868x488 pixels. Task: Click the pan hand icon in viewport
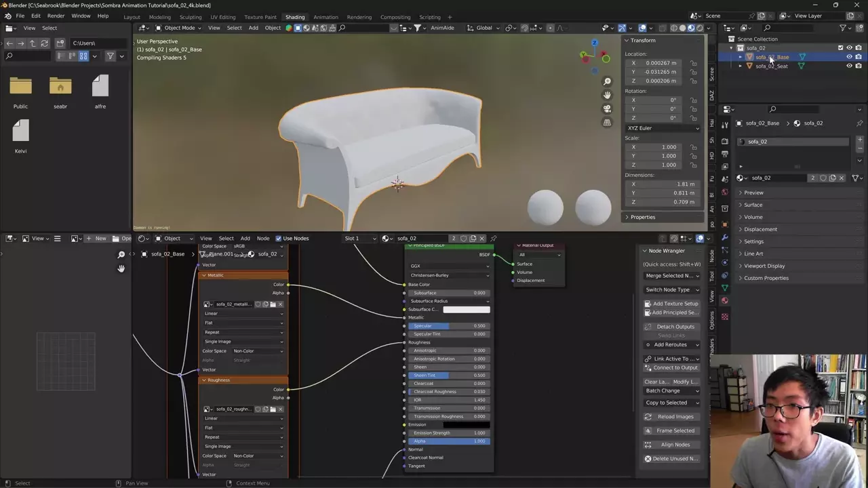[607, 95]
